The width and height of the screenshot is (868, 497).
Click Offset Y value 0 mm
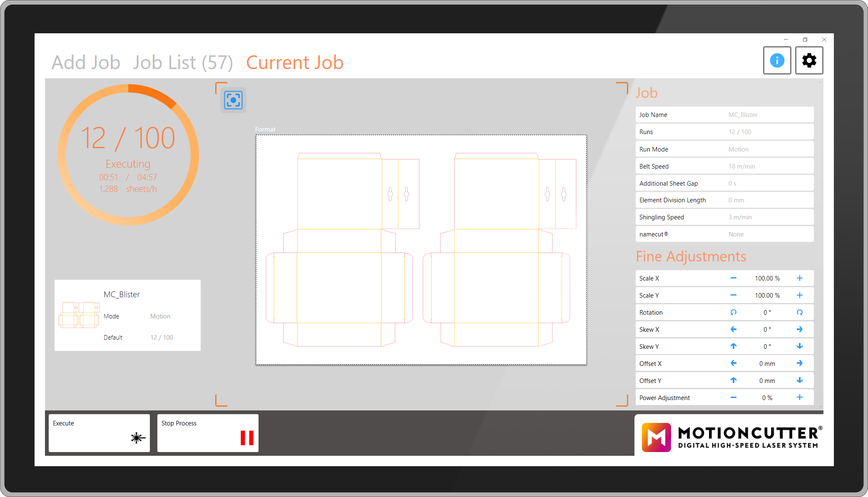[767, 381]
